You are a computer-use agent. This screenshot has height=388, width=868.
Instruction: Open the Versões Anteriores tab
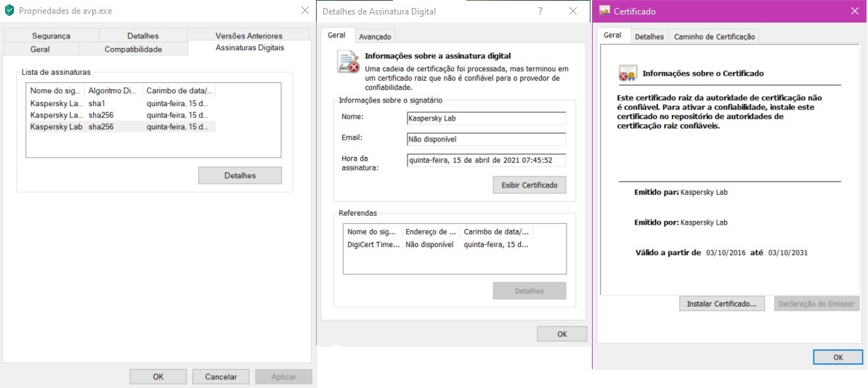(248, 36)
